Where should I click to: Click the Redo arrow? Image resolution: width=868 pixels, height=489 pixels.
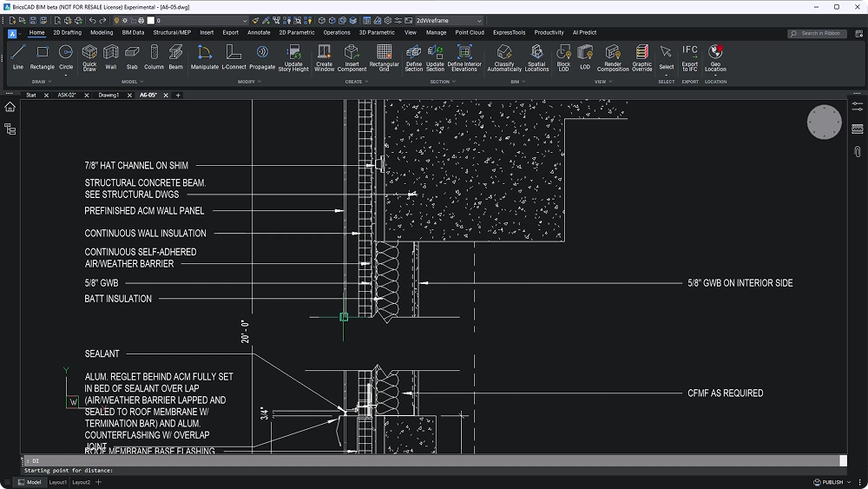click(103, 21)
